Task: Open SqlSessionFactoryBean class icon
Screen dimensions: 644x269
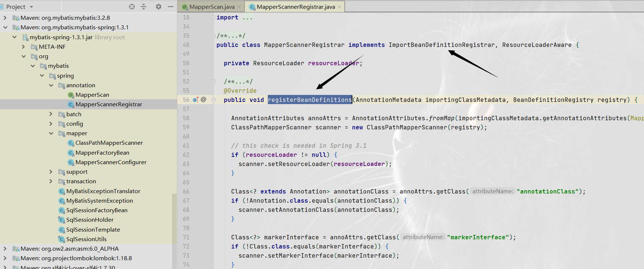Action: [62, 210]
